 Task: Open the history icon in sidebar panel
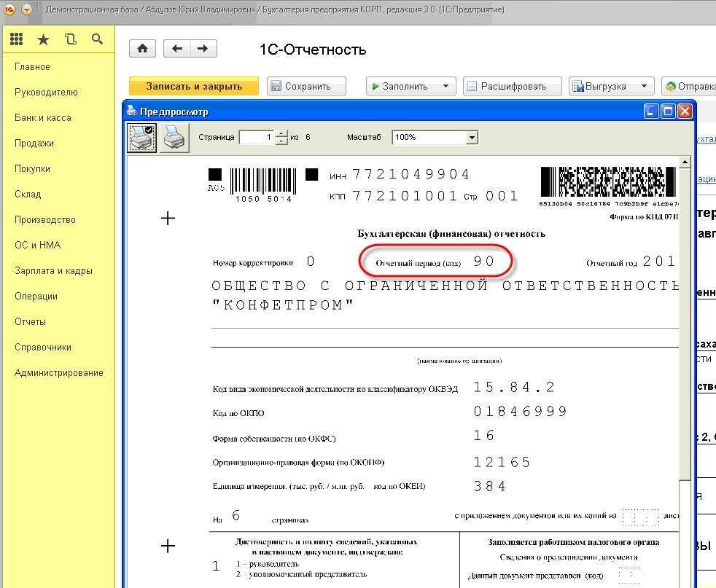70,40
